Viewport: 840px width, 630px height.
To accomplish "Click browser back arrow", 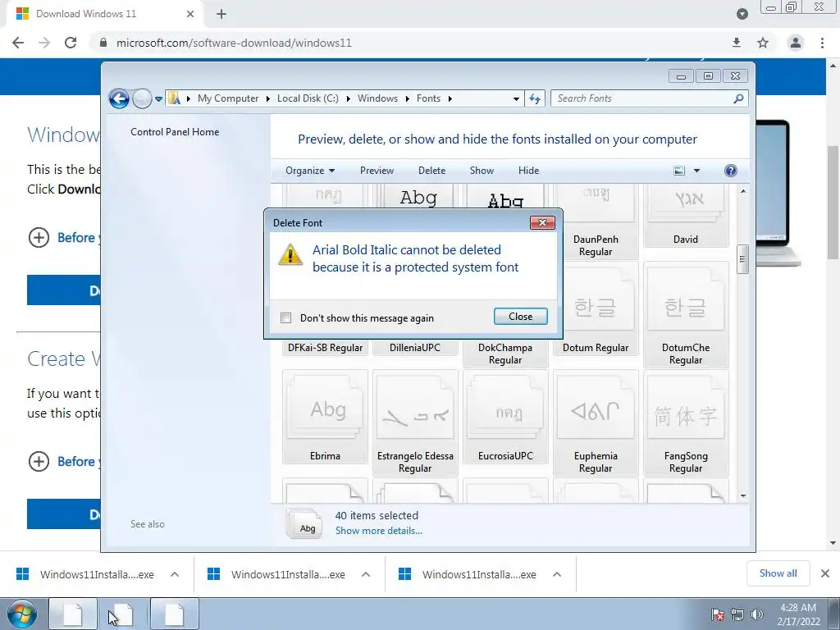I will (18, 43).
